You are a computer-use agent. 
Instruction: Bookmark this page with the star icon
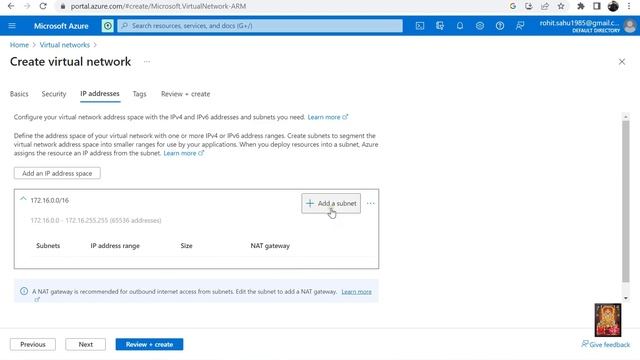click(561, 6)
